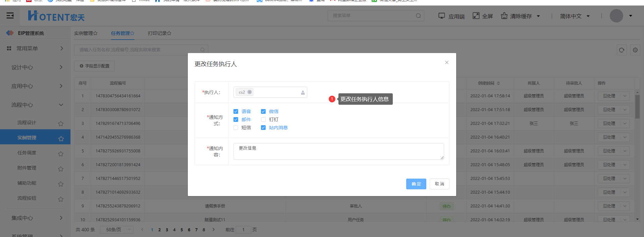Image resolution: width=644 pixels, height=237 pixels.
Task: Expand the 清除缓存 dropdown
Action: 538,16
